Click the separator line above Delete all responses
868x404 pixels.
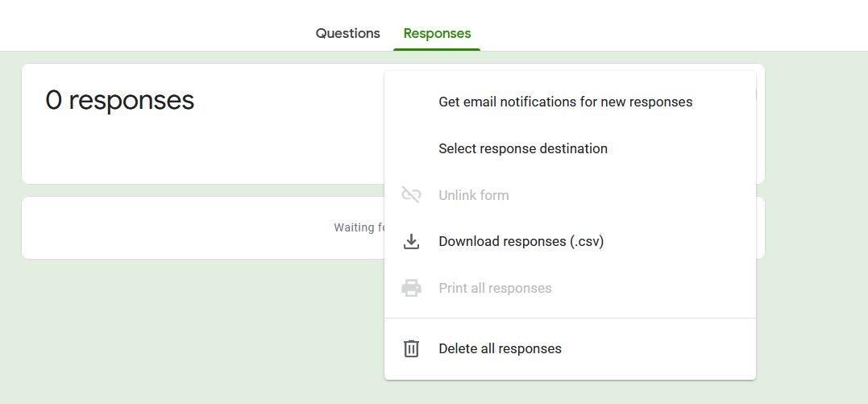point(570,318)
